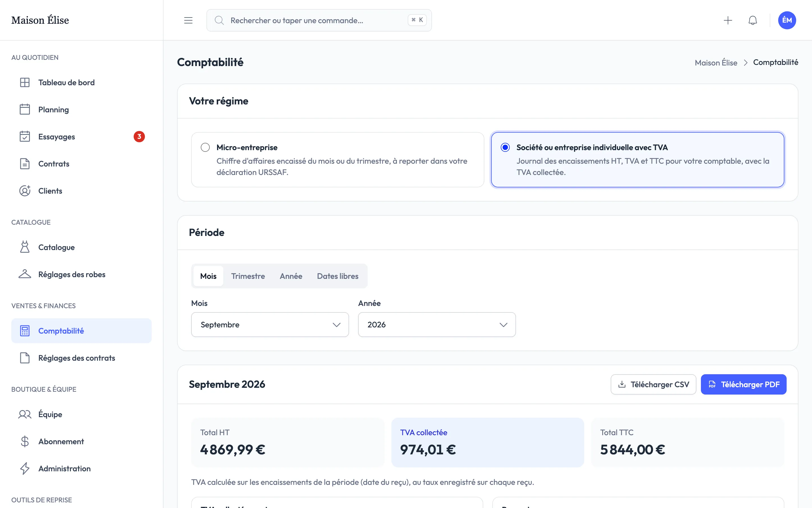
Task: Click the TVA collectée 974,01 € card
Action: point(487,442)
